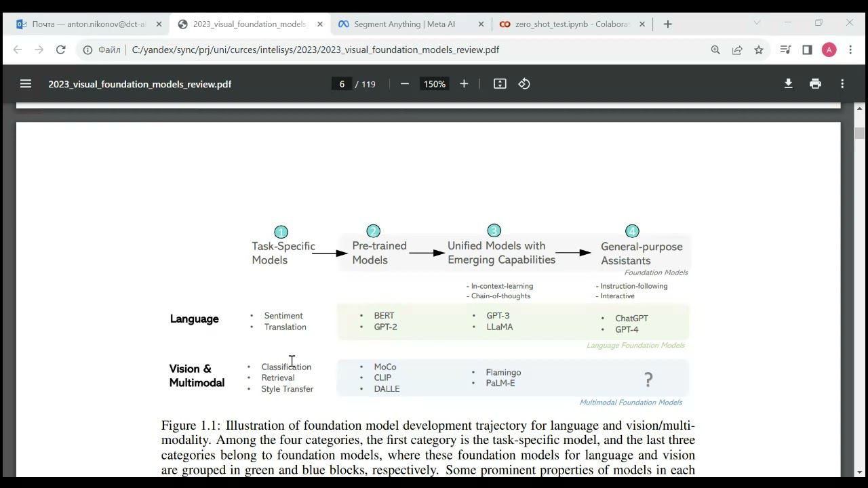Click the 150% zoom level field
Screen dimensions: 868x488
click(435, 84)
